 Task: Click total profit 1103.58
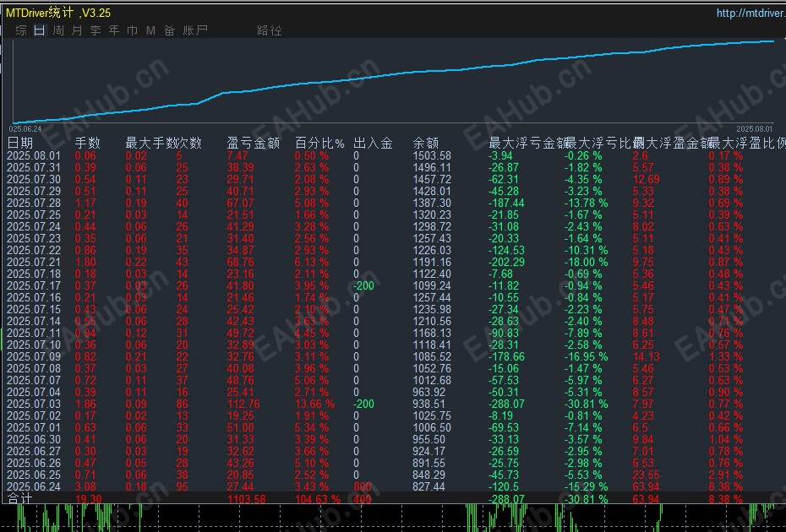[246, 499]
